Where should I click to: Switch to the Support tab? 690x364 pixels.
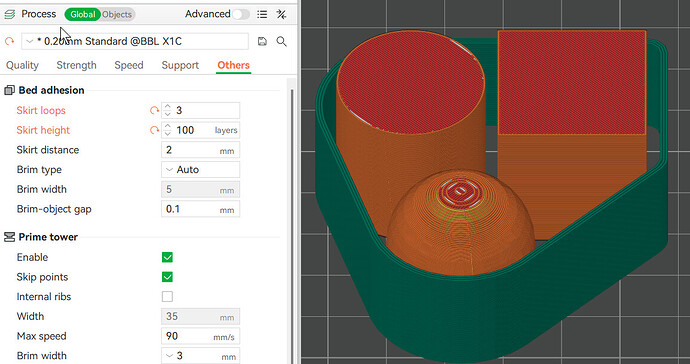(180, 65)
